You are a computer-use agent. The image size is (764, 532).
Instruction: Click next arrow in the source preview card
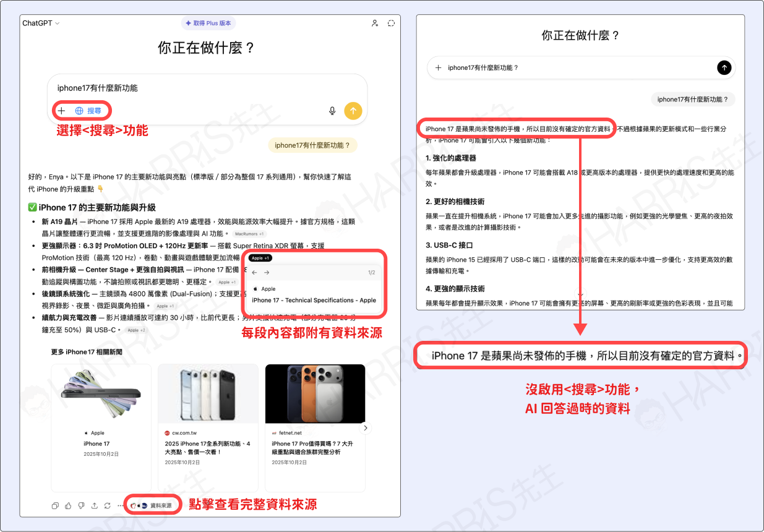(x=267, y=272)
